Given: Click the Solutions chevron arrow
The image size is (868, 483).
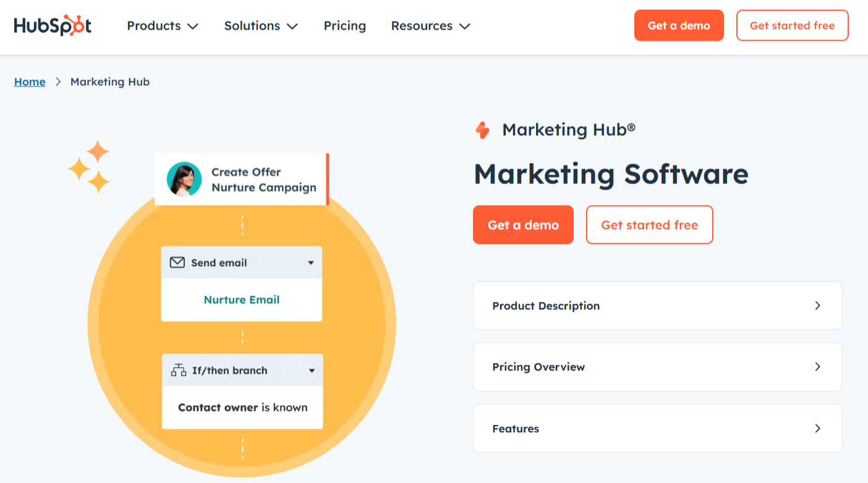Looking at the screenshot, I should [292, 27].
